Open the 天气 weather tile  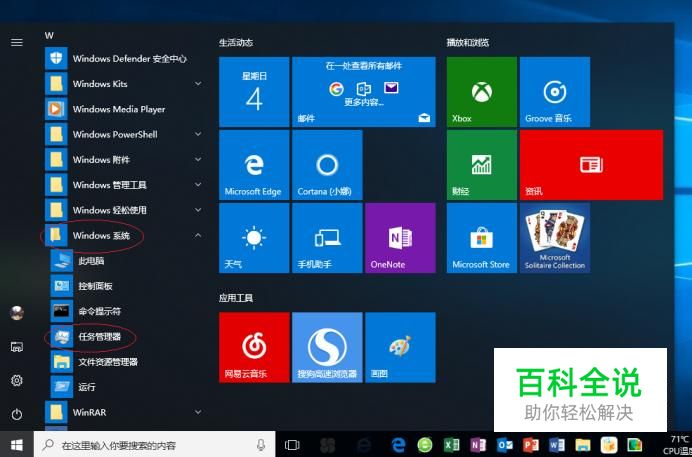(254, 238)
